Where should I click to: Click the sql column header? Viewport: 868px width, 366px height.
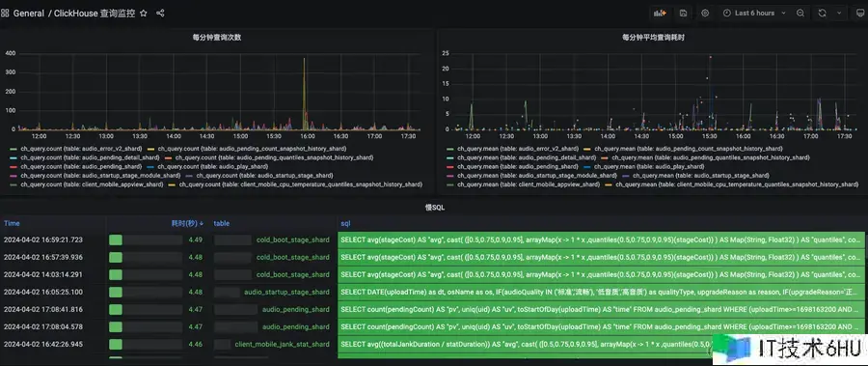click(345, 223)
